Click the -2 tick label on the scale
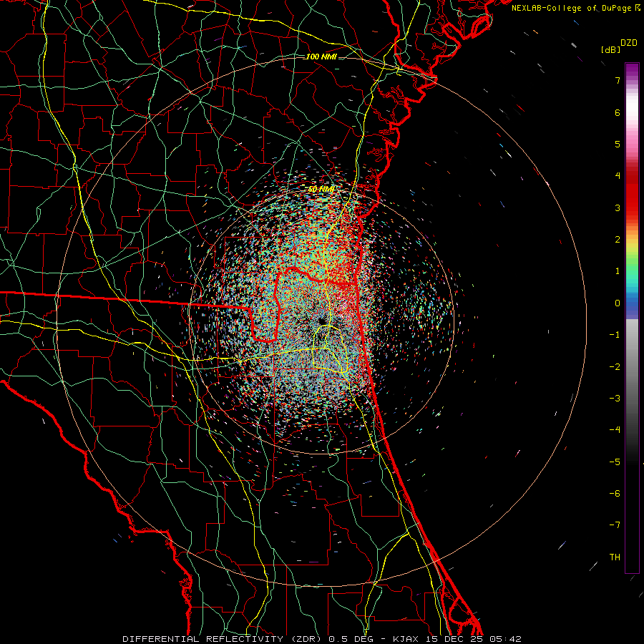Image resolution: width=644 pixels, height=644 pixels. pos(615,367)
